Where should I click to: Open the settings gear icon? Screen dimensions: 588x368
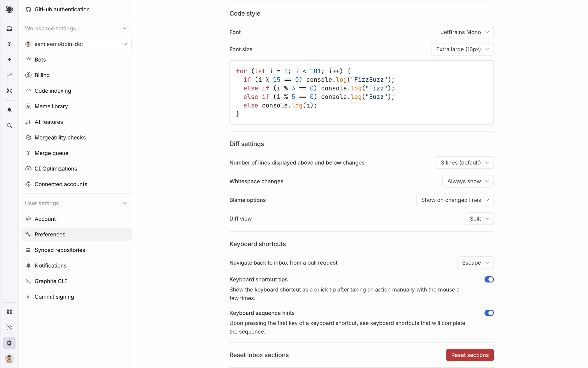[9, 343]
